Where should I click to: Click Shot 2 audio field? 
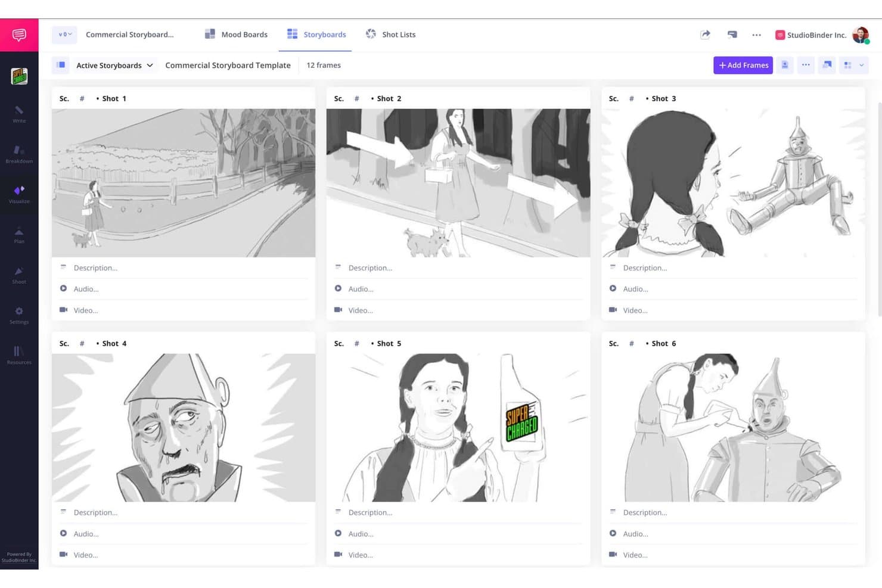point(458,289)
